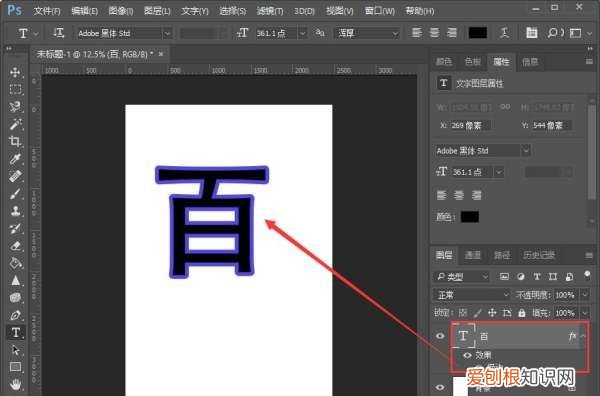Filter layers by shape layer icon
The width and height of the screenshot is (600, 396).
[x=553, y=276]
